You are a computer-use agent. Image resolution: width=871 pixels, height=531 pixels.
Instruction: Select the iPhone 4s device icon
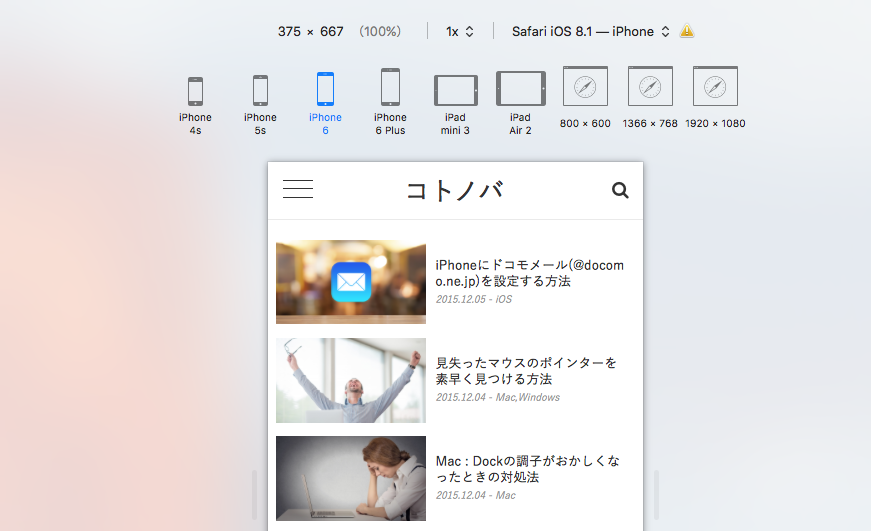click(x=195, y=91)
